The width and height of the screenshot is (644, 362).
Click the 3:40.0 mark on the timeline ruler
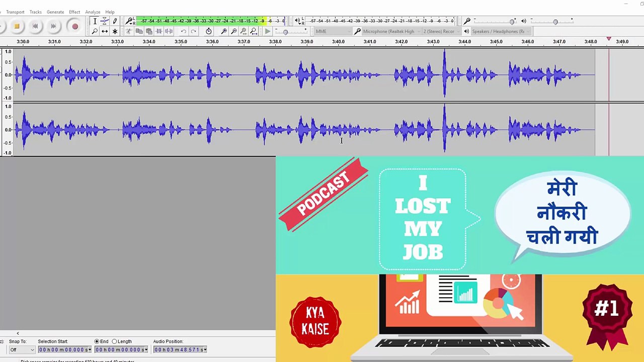pyautogui.click(x=338, y=42)
